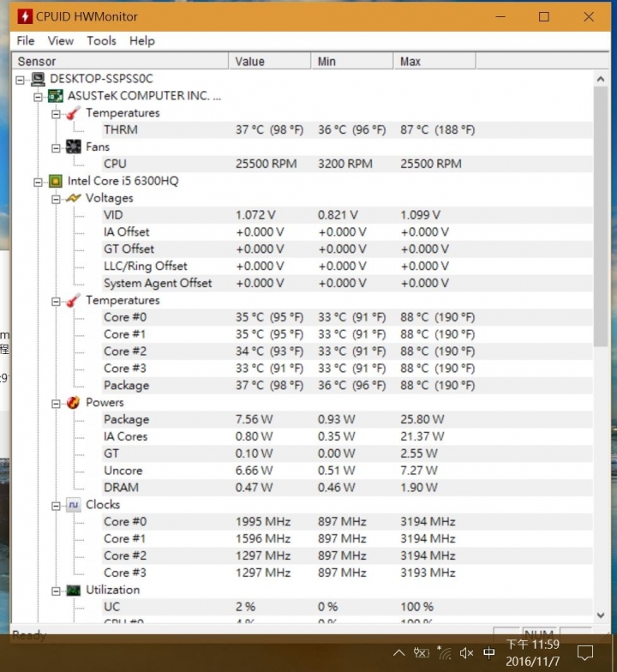The width and height of the screenshot is (617, 672).
Task: Select the LLC/Ring Offset row
Action: 347,266
